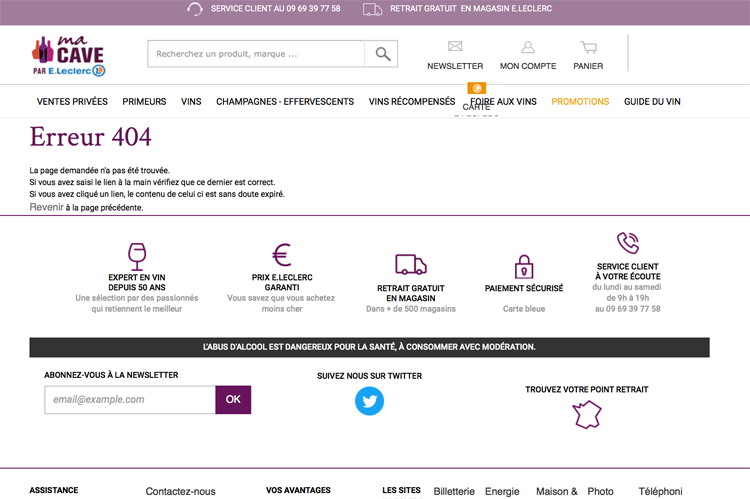Click Mon Compte text link
The width and height of the screenshot is (750, 499).
(528, 66)
